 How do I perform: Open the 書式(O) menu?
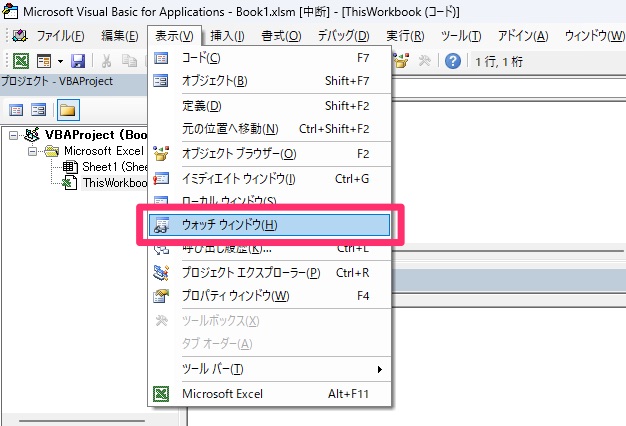click(x=281, y=36)
